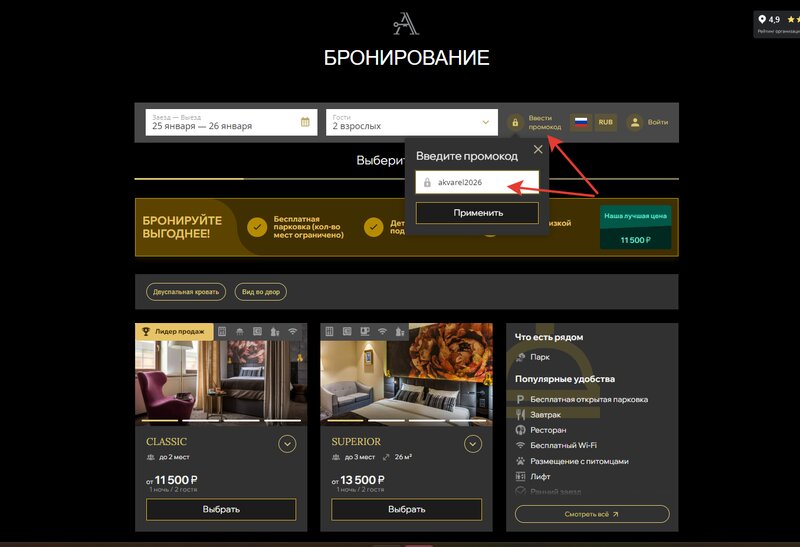Click the hotel logo above Бронирование
This screenshot has height=547, width=800.
coord(406,24)
